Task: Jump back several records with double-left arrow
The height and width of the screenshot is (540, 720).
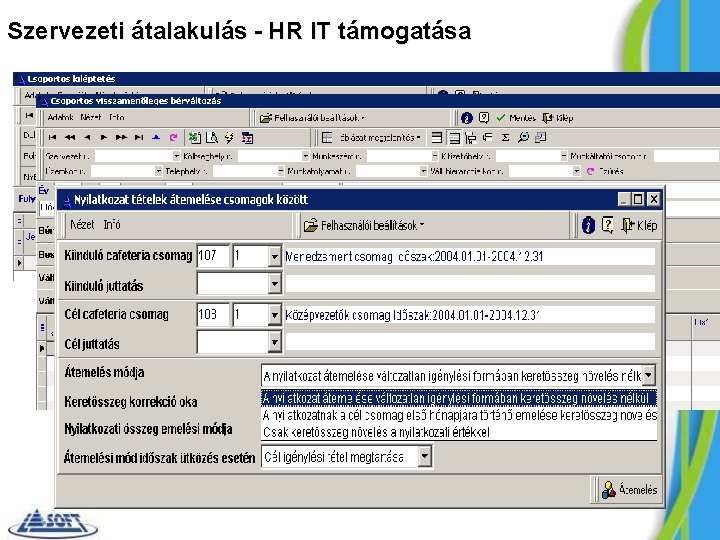Action: point(70,137)
